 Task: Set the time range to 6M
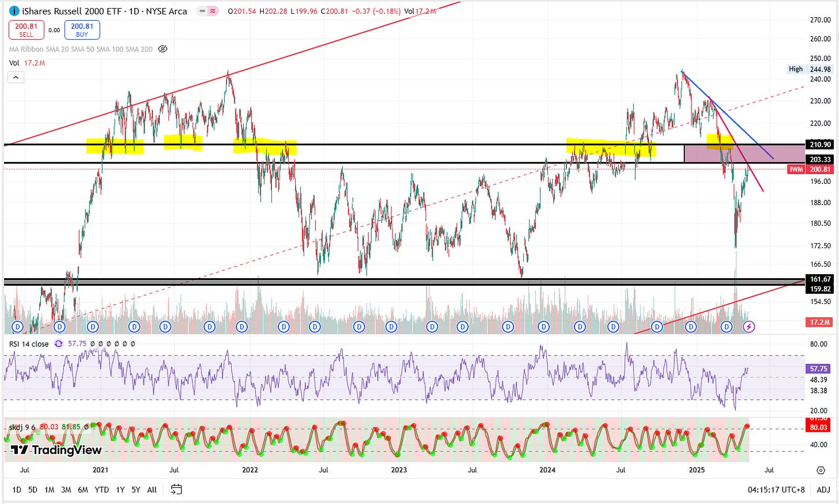pyautogui.click(x=83, y=490)
